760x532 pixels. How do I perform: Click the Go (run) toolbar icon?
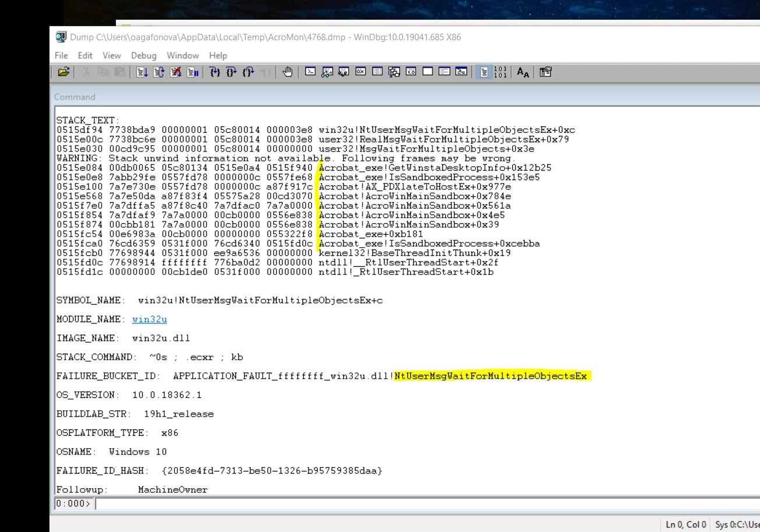click(142, 72)
